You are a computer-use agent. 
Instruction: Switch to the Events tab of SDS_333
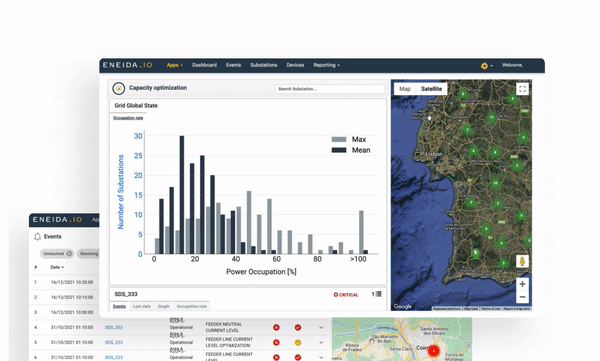click(x=119, y=306)
